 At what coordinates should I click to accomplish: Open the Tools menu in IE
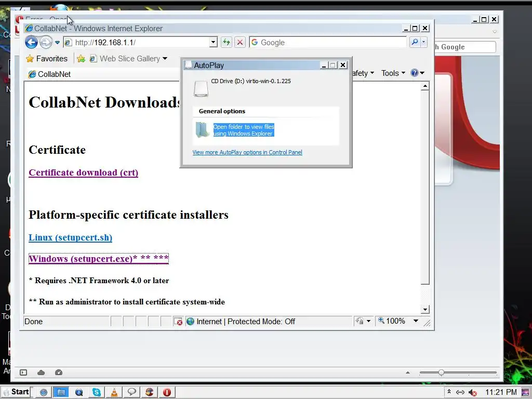(x=393, y=73)
